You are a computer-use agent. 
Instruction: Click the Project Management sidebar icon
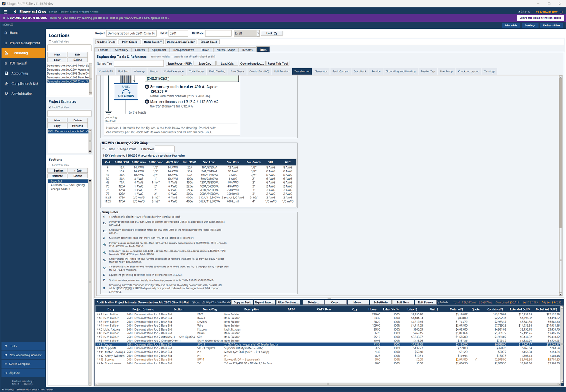[x=6, y=43]
